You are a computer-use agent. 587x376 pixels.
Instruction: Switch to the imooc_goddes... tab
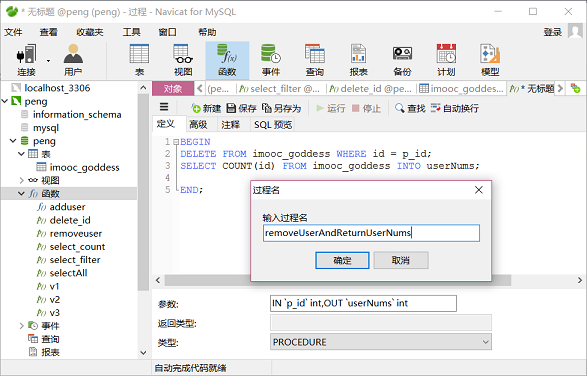[462, 89]
